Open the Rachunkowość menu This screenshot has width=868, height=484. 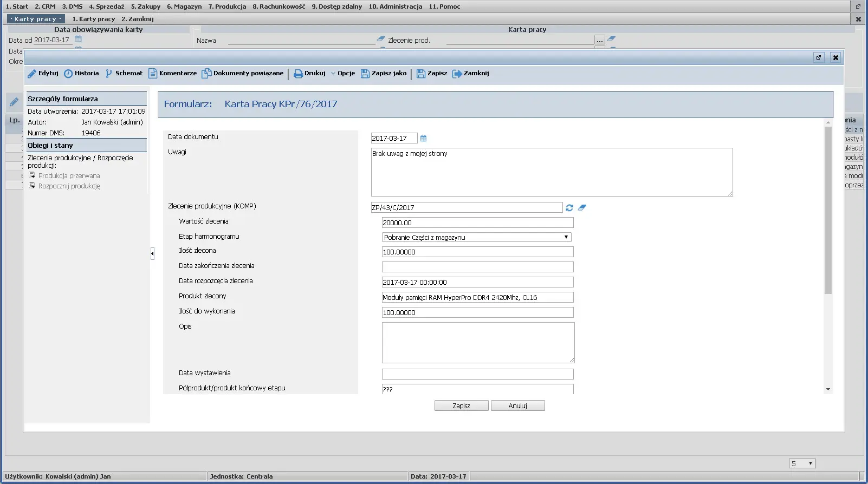pos(278,6)
